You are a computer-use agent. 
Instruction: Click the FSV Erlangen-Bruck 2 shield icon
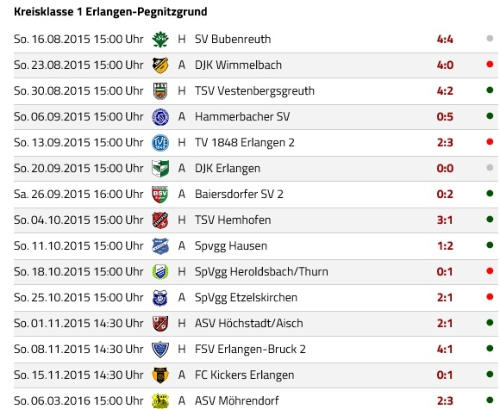(160, 349)
